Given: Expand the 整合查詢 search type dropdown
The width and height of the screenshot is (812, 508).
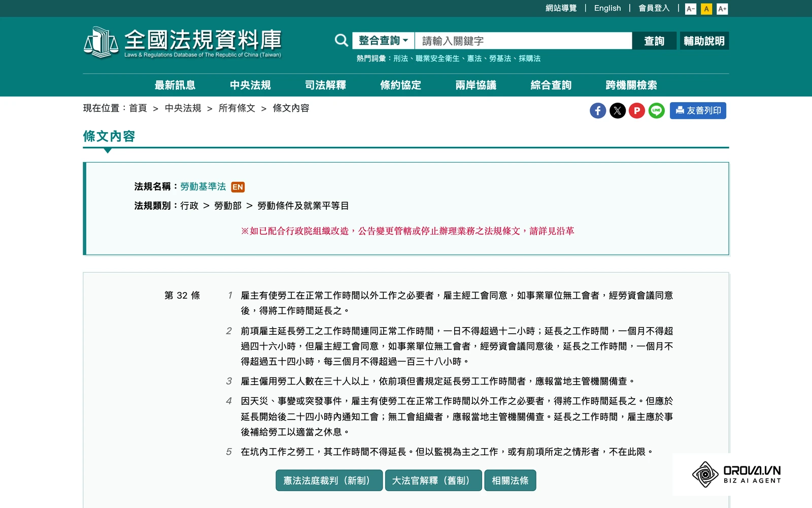Looking at the screenshot, I should 384,41.
